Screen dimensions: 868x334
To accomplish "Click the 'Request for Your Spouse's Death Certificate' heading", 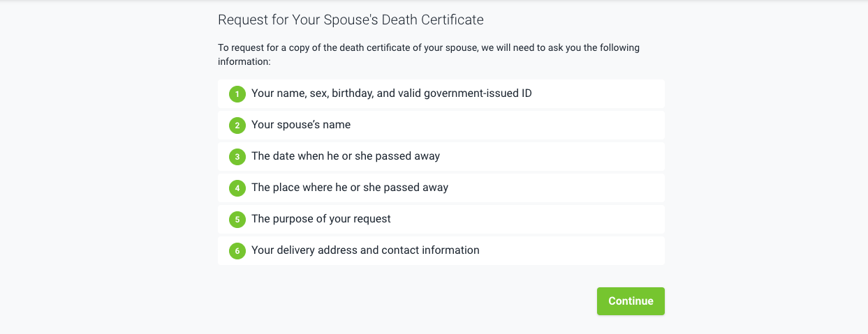I will 351,20.
